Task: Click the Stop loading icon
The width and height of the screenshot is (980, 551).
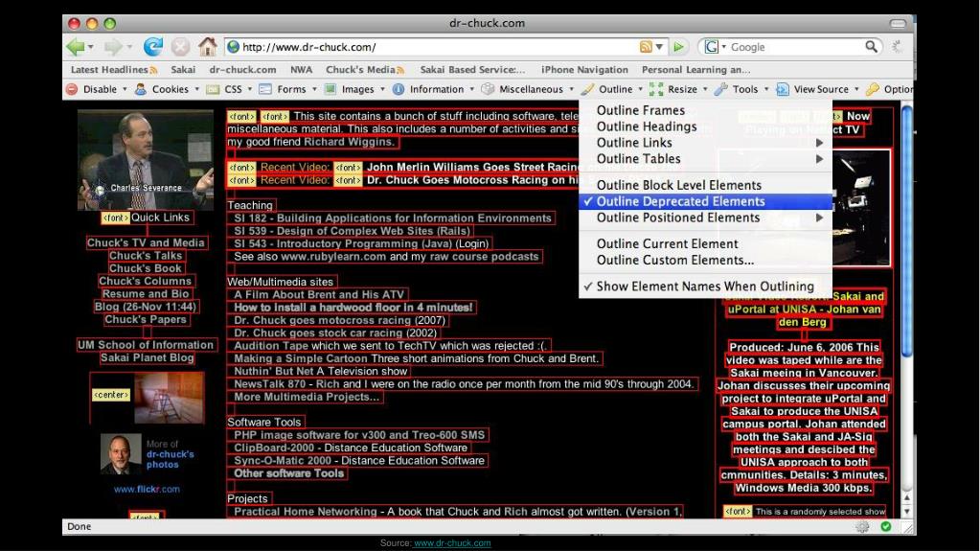Action: tap(181, 47)
